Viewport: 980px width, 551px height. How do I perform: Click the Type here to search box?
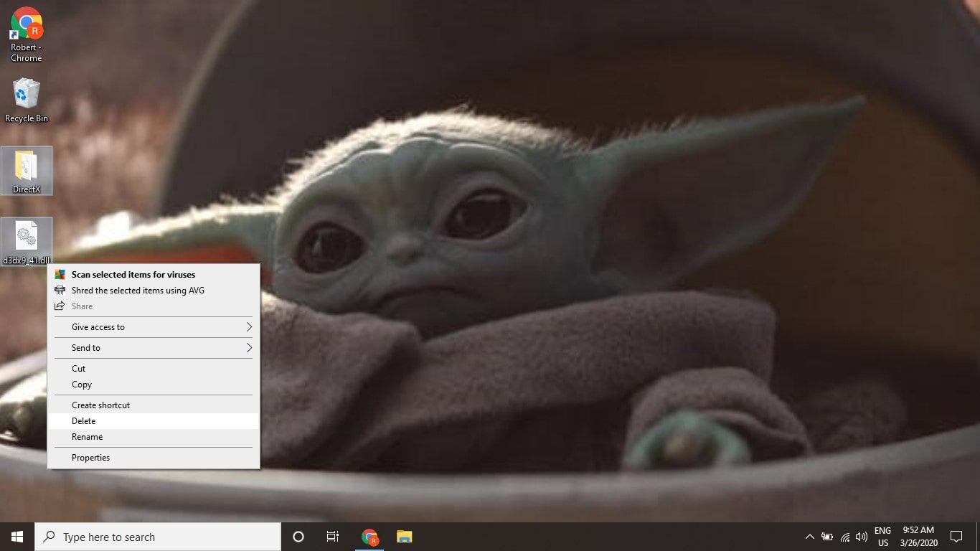(158, 537)
